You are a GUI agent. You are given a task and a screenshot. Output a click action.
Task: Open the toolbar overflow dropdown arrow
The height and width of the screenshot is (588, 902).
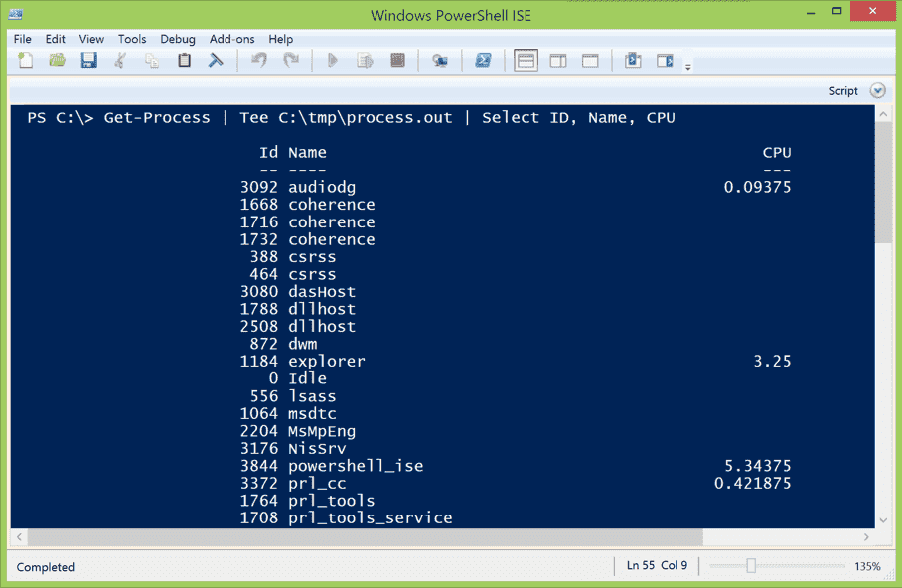(x=687, y=66)
